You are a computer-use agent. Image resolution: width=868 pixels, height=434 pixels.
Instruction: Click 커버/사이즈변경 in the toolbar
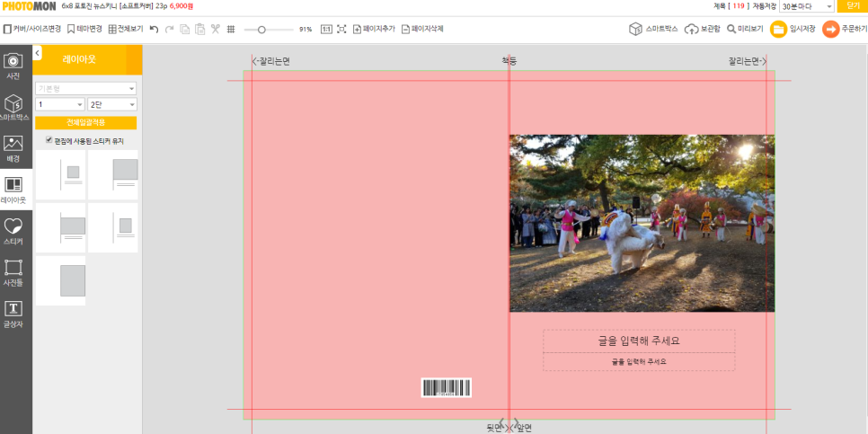[32, 29]
